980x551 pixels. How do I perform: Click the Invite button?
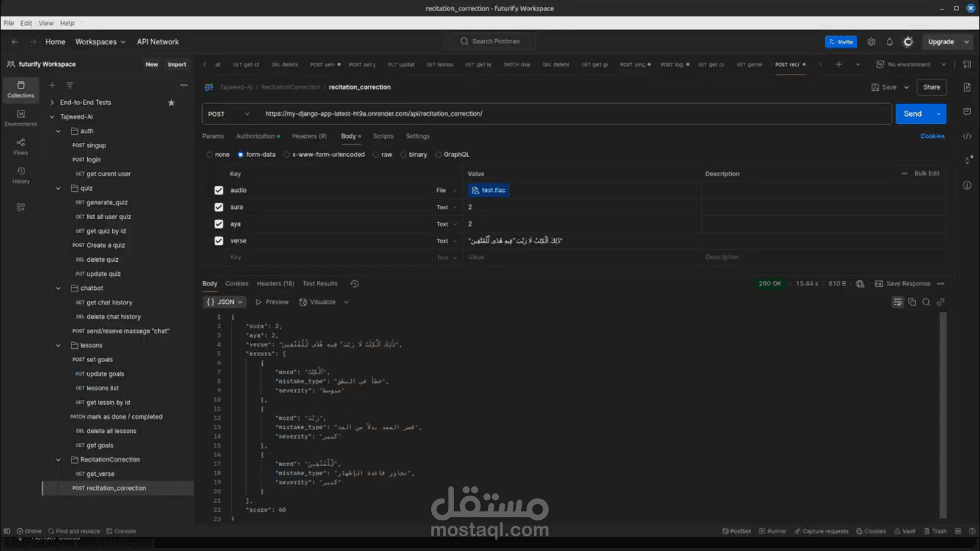tap(841, 42)
